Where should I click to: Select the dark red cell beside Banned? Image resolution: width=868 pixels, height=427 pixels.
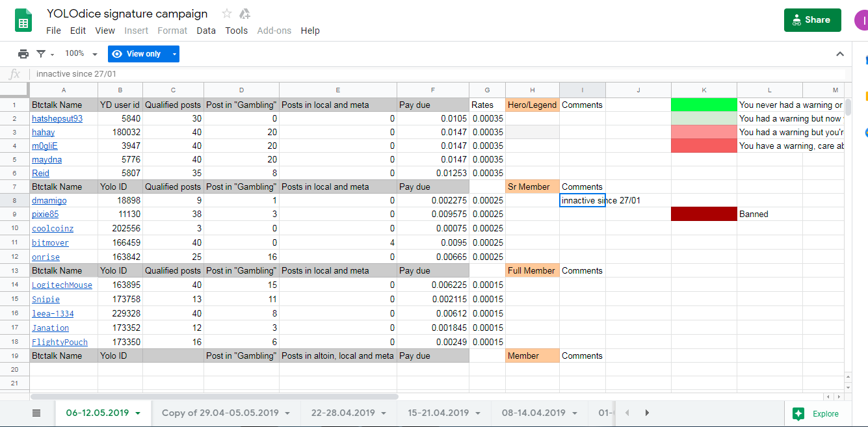[704, 214]
